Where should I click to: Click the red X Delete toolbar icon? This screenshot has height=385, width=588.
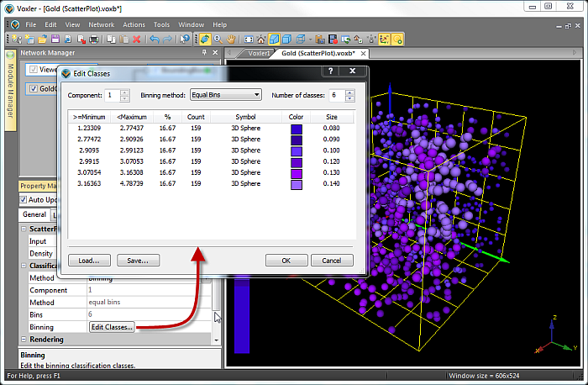coord(137,39)
